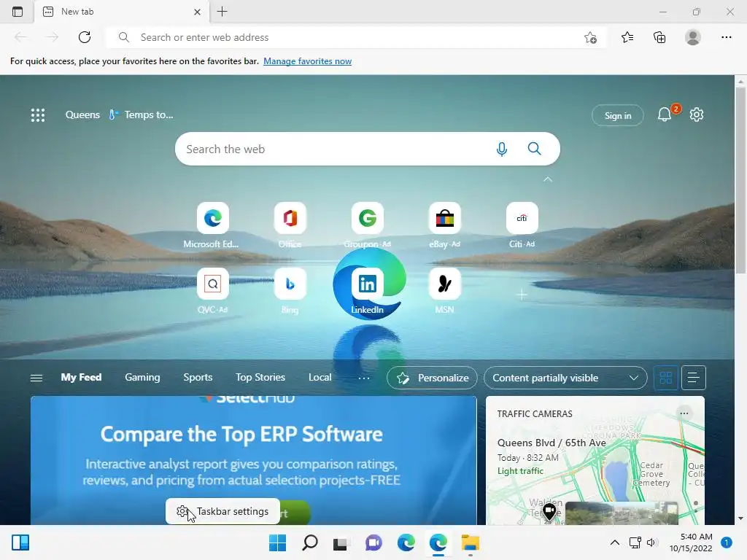Open File Explorer on taskbar

click(471, 542)
